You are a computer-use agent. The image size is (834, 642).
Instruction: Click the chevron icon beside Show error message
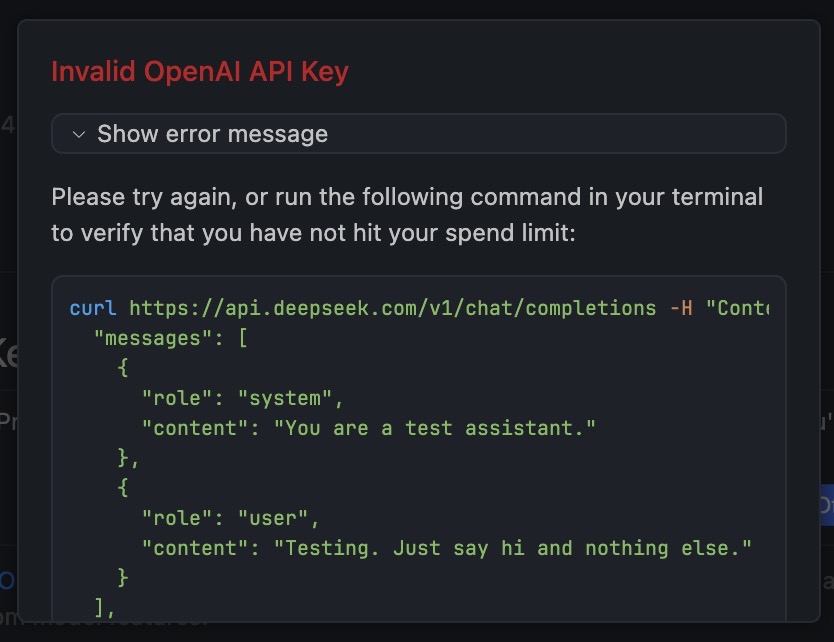pyautogui.click(x=77, y=133)
